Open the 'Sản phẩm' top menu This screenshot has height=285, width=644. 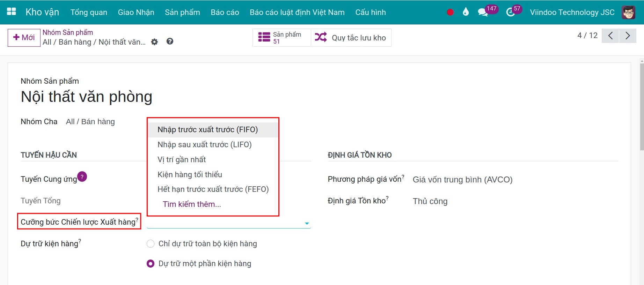pos(182,12)
